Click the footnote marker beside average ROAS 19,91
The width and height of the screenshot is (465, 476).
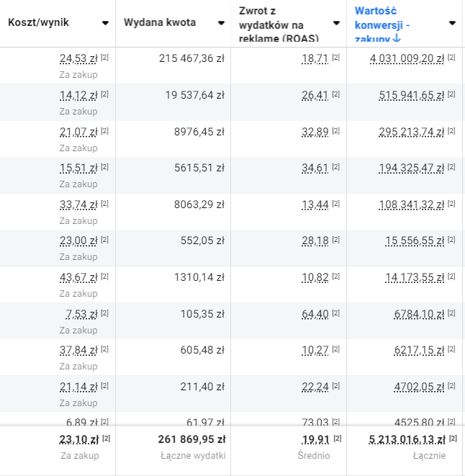pos(335,439)
